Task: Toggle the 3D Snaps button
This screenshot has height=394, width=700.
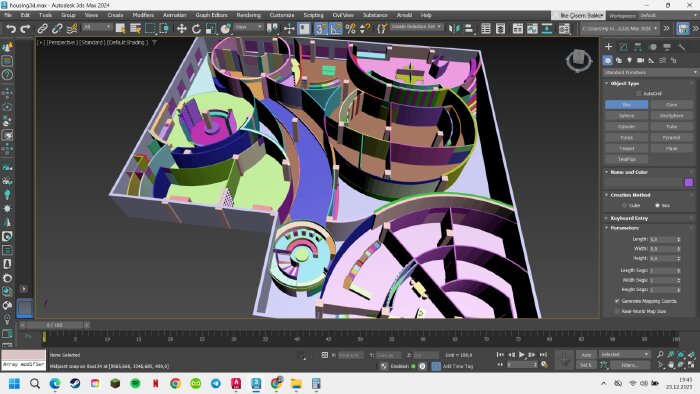Action: pos(321,29)
